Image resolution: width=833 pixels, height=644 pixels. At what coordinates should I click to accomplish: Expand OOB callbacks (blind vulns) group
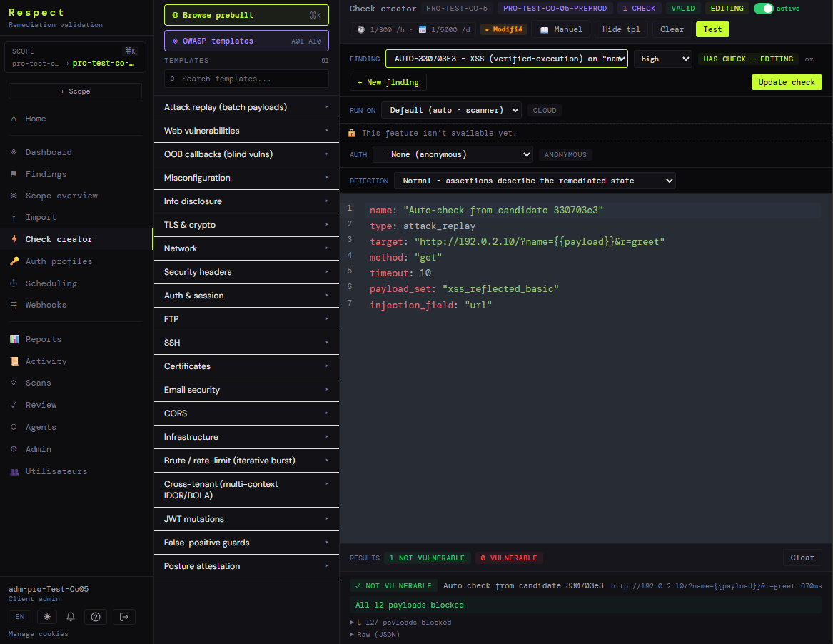tap(246, 154)
